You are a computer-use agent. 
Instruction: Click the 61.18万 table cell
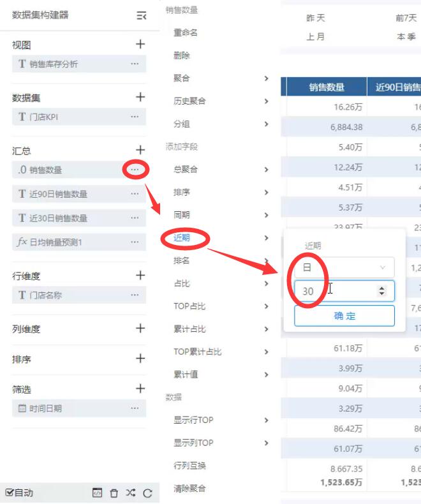(x=327, y=348)
